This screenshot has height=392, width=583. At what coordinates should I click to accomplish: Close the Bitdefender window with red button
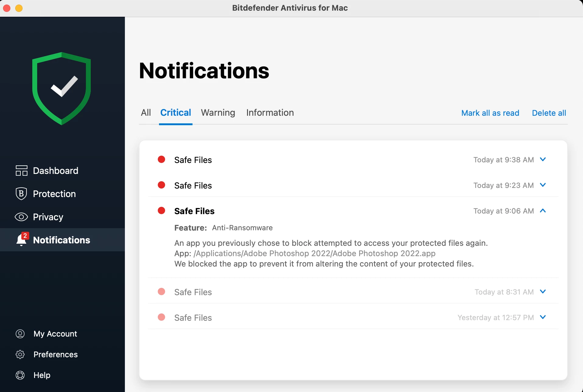(7, 8)
